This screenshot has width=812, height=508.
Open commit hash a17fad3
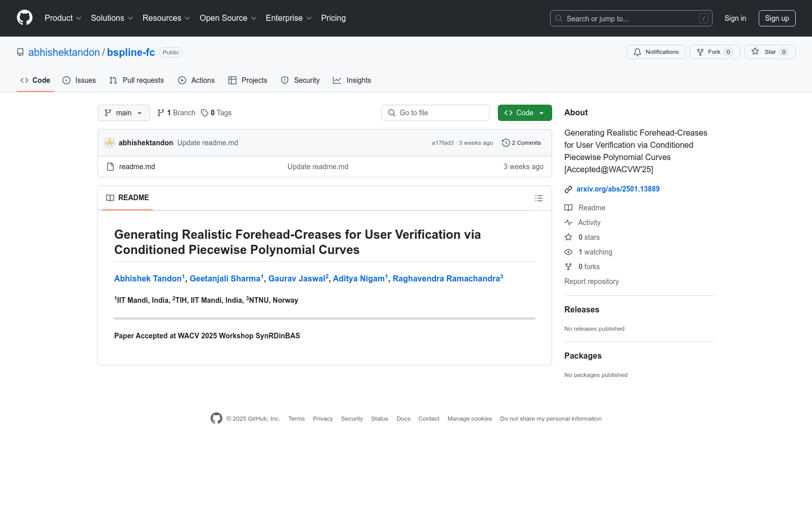443,143
